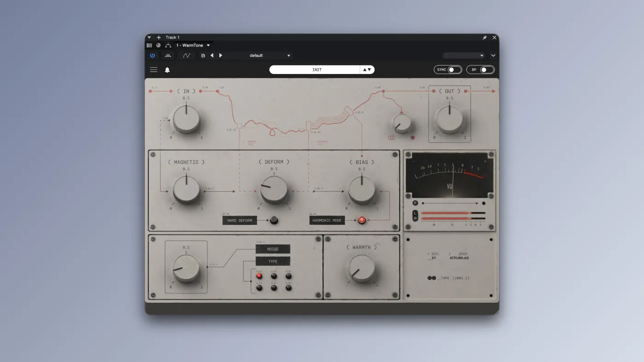Click the INIT preset up/down arrows
Screen dimensions: 644x362
[367, 70]
